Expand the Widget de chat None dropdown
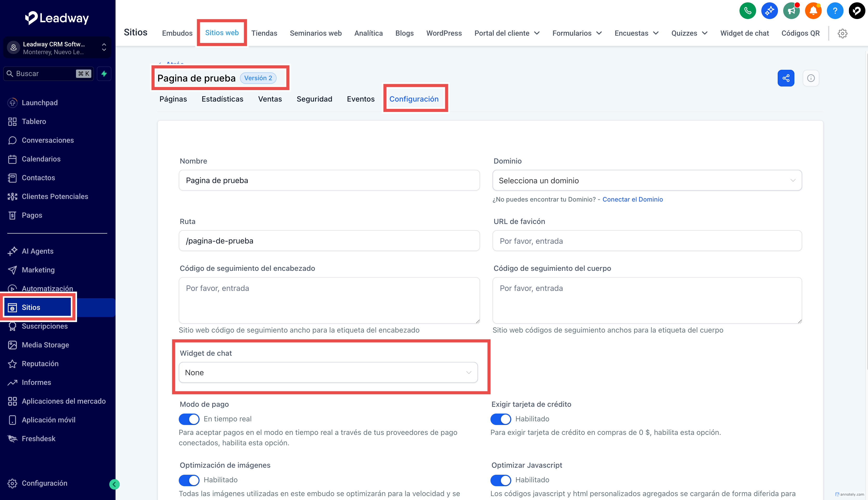Image resolution: width=868 pixels, height=500 pixels. point(328,373)
